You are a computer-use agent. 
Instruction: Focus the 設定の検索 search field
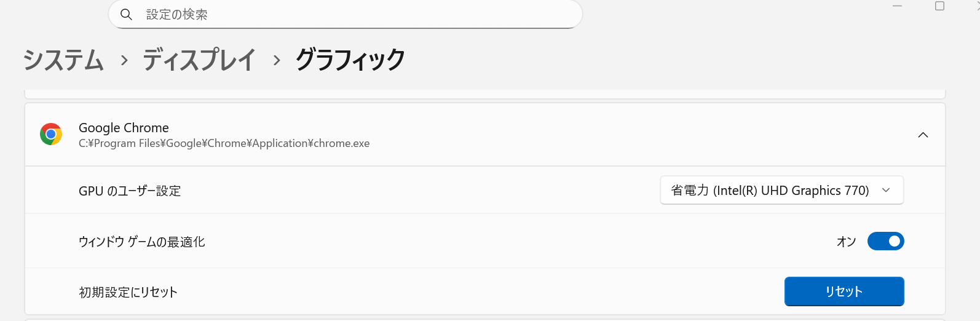point(357,14)
